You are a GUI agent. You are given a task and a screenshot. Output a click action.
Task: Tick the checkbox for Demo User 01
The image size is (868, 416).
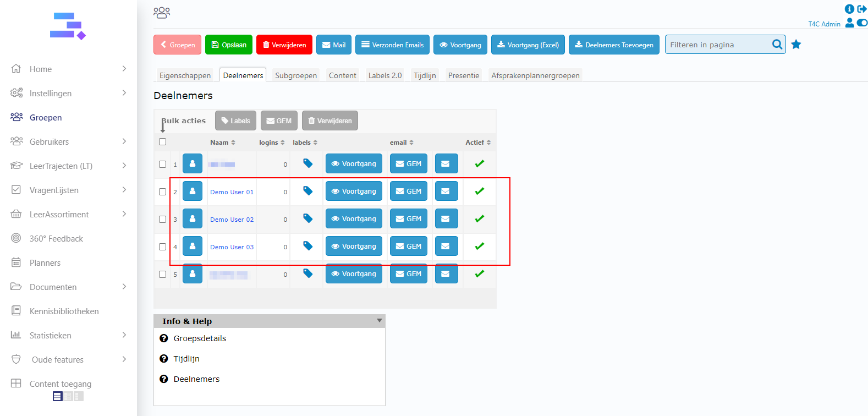(x=162, y=192)
